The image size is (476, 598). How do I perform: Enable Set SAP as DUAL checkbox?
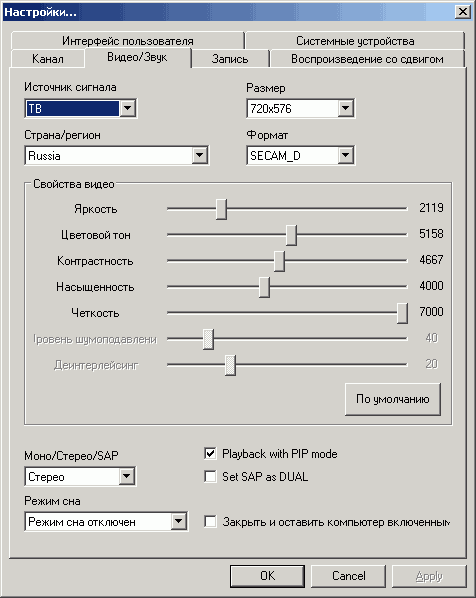[210, 476]
